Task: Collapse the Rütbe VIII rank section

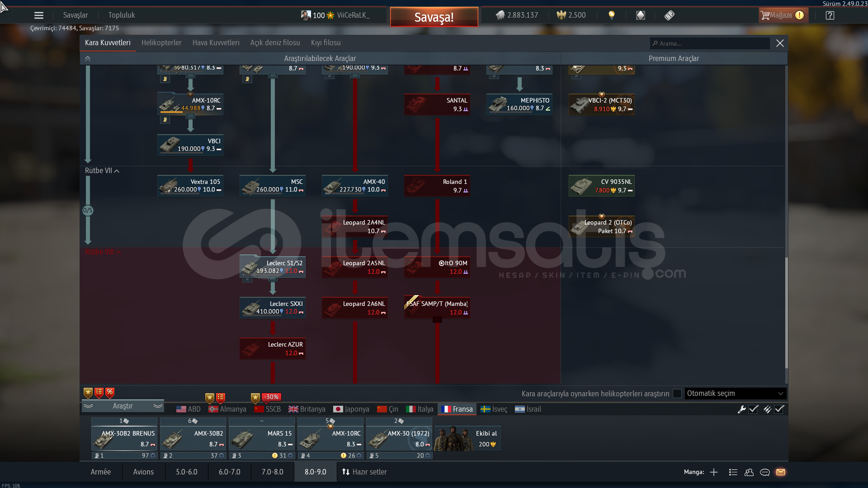Action: (103, 252)
